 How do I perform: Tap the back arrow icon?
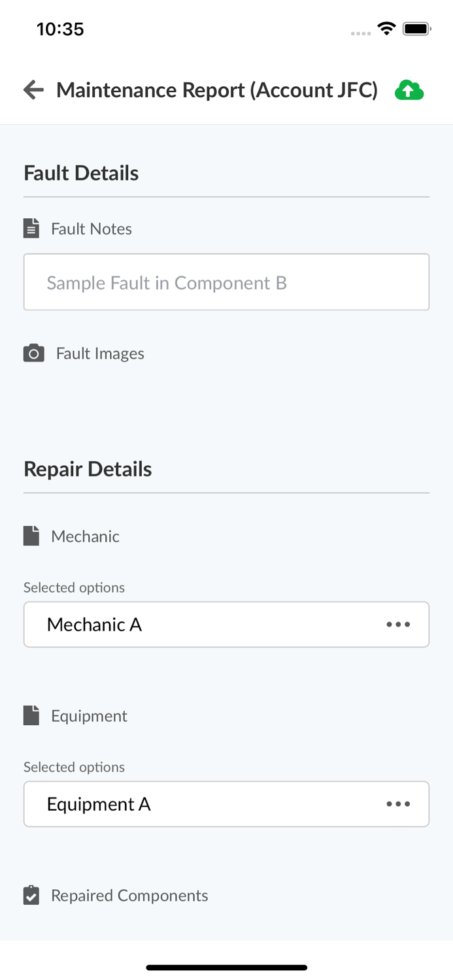pos(33,90)
